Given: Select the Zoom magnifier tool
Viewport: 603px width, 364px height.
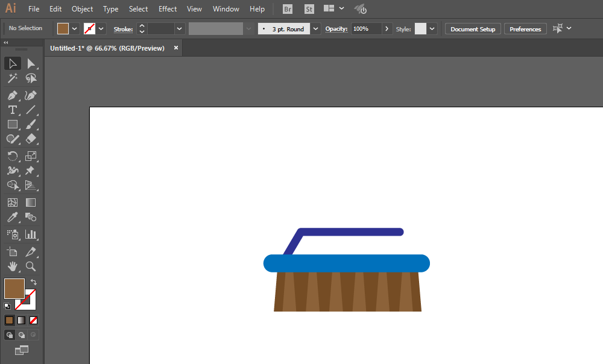Looking at the screenshot, I should pyautogui.click(x=31, y=266).
